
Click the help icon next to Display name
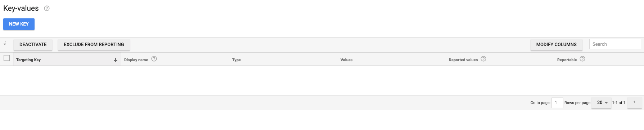(x=154, y=59)
